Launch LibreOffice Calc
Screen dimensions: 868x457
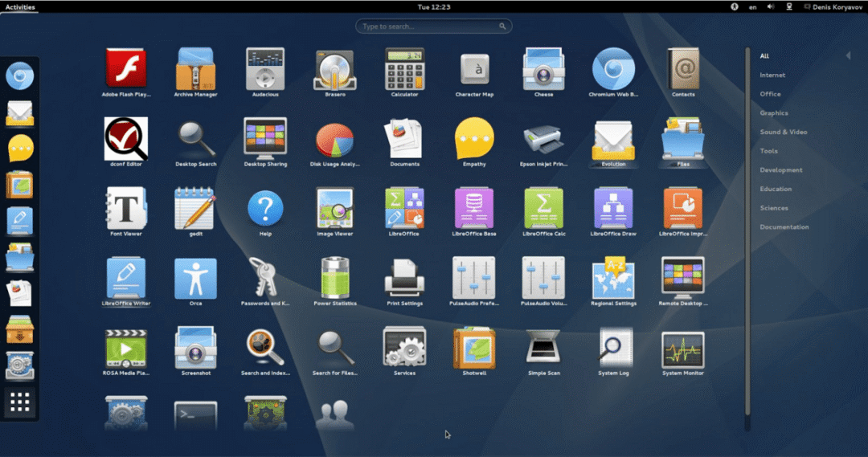[x=543, y=212]
